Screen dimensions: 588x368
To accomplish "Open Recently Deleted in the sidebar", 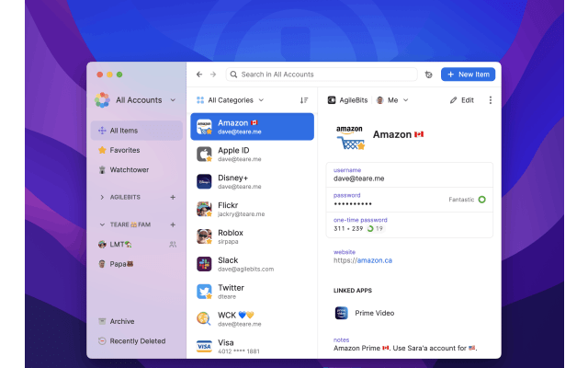I will click(x=137, y=341).
